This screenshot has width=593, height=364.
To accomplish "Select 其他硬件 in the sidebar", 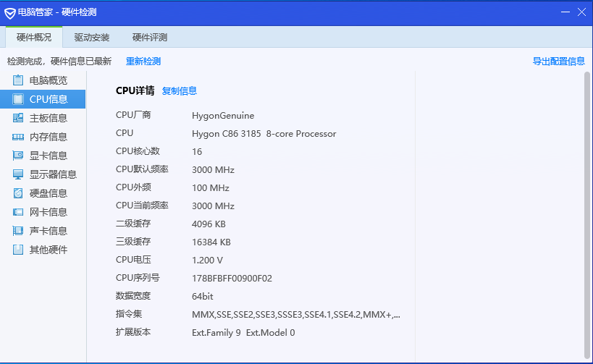I will pyautogui.click(x=43, y=250).
